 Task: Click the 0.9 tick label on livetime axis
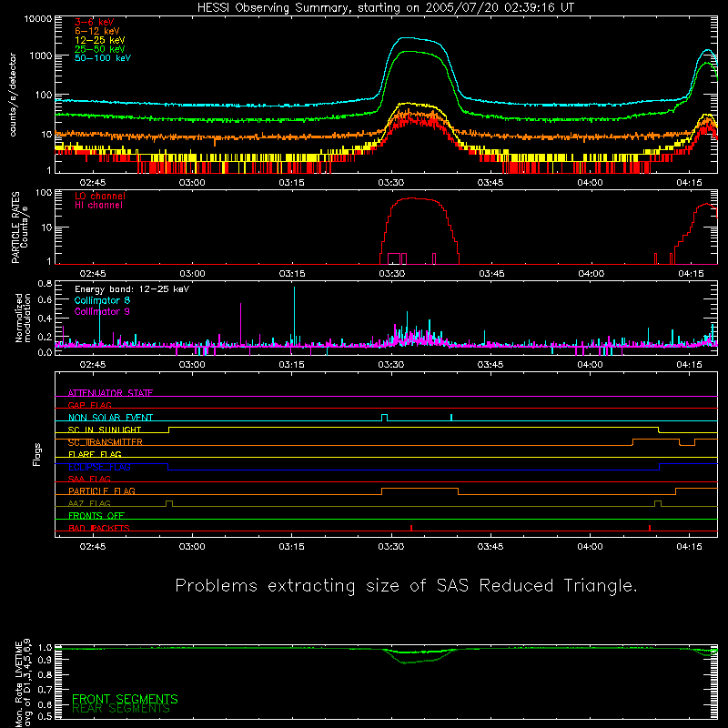45,660
